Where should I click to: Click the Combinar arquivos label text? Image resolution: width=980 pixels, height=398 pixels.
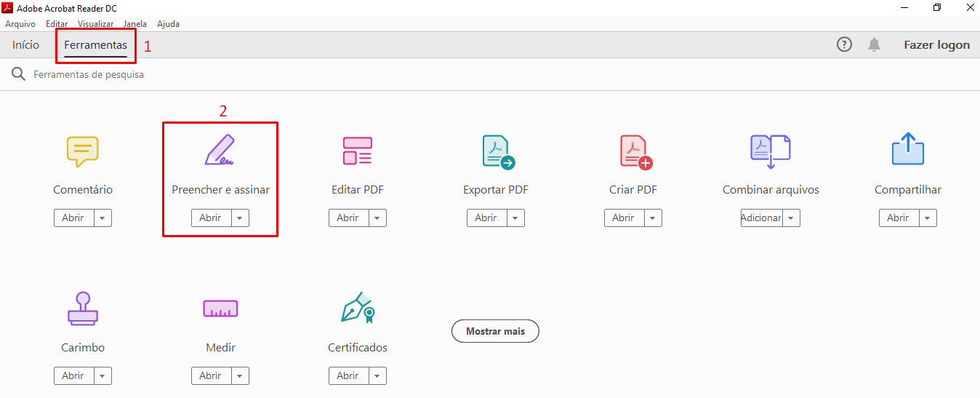(771, 190)
